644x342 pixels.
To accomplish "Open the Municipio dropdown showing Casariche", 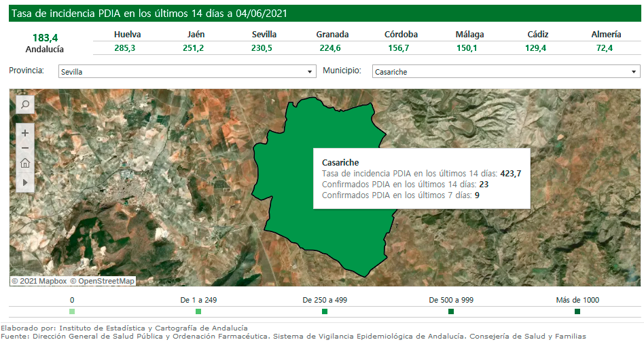I will 505,71.
